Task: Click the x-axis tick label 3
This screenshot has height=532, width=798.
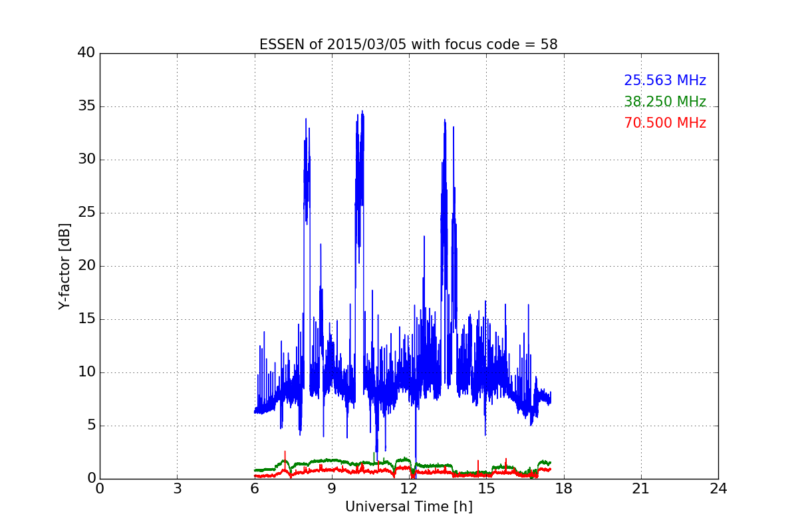Action: [x=177, y=489]
